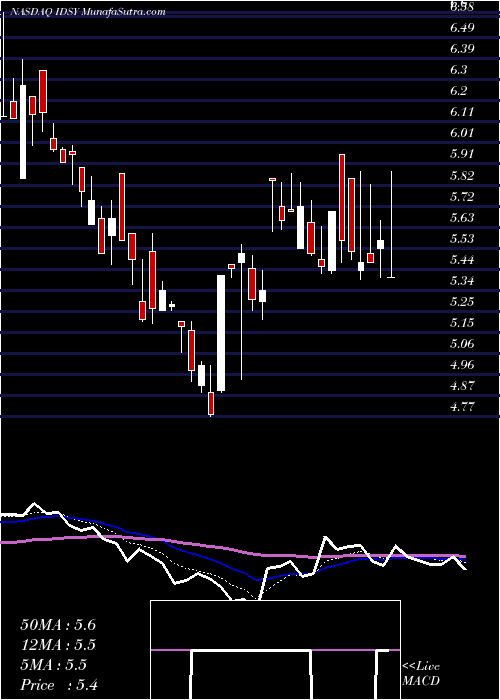Select the 4.87 price axis label
This screenshot has width=500, height=700.
point(462,386)
